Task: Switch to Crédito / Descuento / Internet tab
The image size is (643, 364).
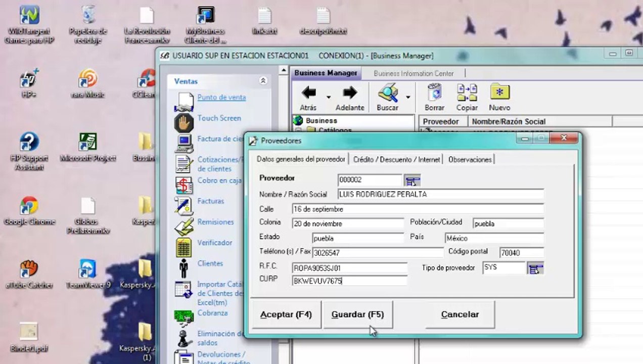Action: [397, 159]
